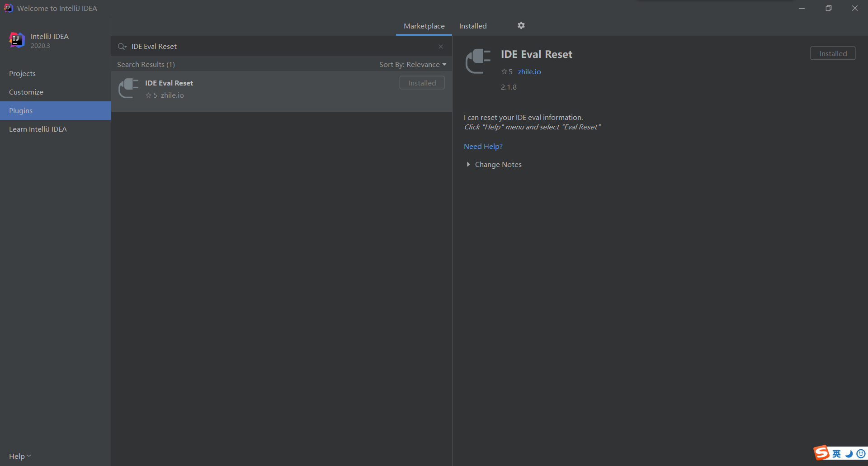Click the Installed button in the search result row
The width and height of the screenshot is (868, 466).
point(422,83)
